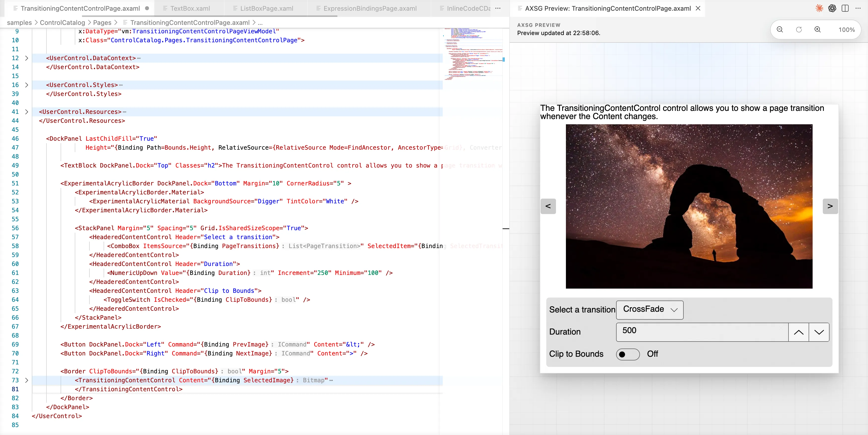Click unsaved dot on TransitioningContentControlPage tab
Image resolution: width=868 pixels, height=435 pixels.
coord(147,8)
